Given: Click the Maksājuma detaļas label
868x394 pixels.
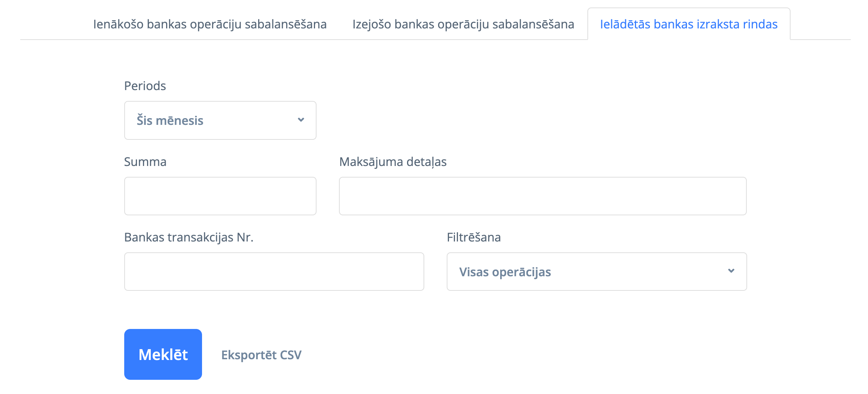Looking at the screenshot, I should tap(393, 162).
